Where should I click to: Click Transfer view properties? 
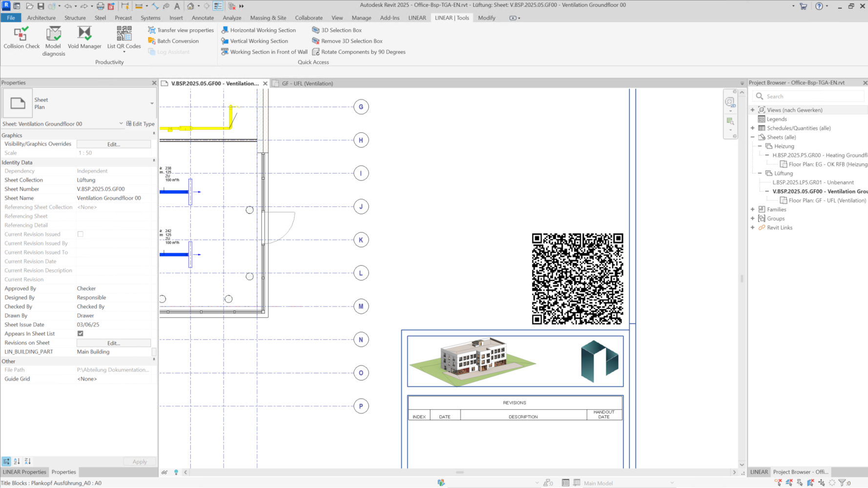coord(181,30)
